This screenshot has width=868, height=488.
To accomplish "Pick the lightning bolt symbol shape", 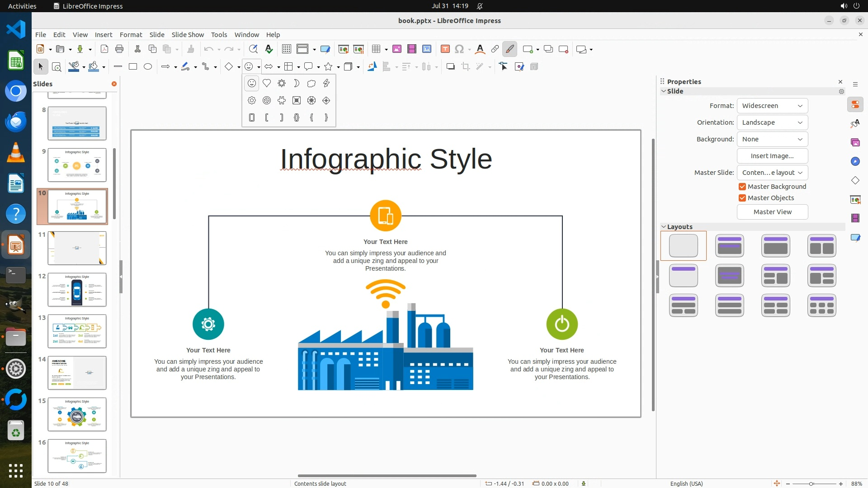I will point(326,83).
